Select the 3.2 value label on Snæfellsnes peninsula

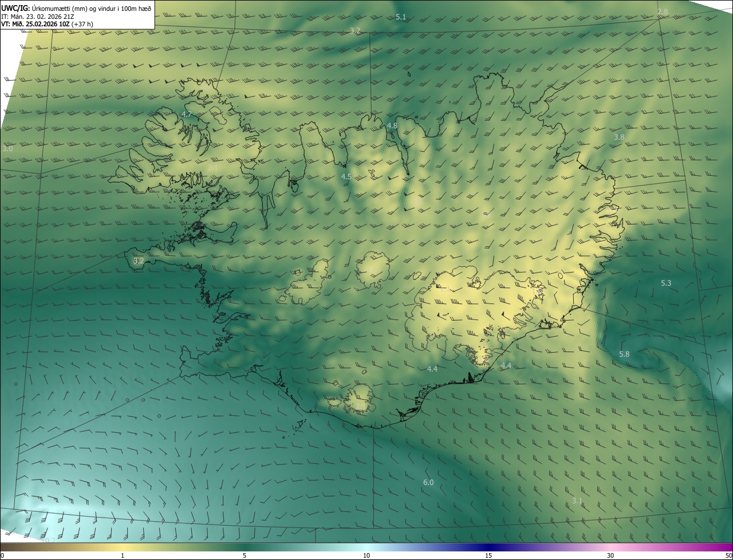pyautogui.click(x=139, y=261)
